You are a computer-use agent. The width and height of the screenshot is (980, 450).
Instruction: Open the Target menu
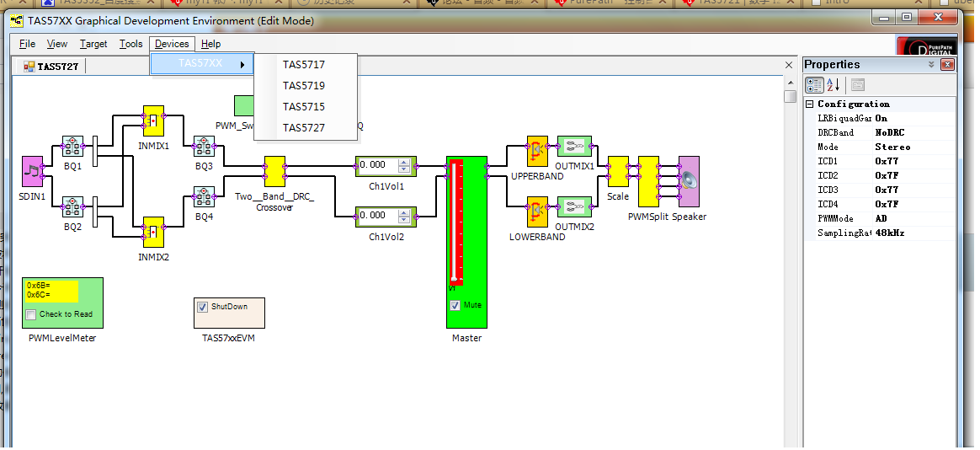[93, 44]
